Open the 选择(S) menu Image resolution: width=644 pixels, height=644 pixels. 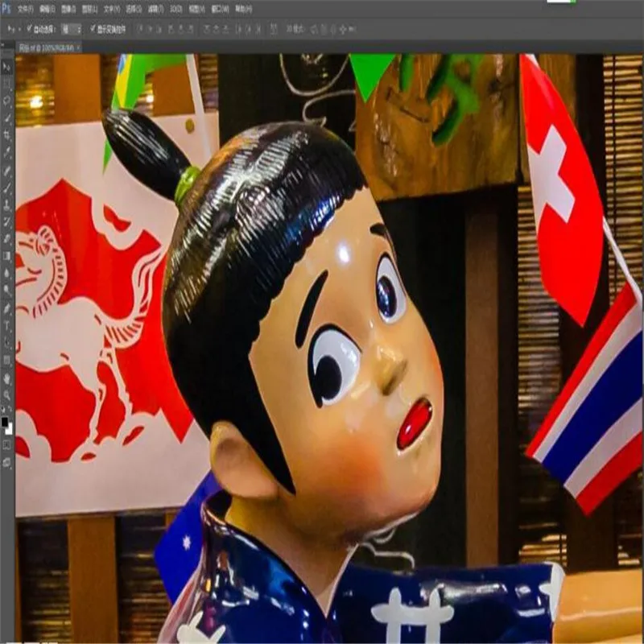coord(134,9)
